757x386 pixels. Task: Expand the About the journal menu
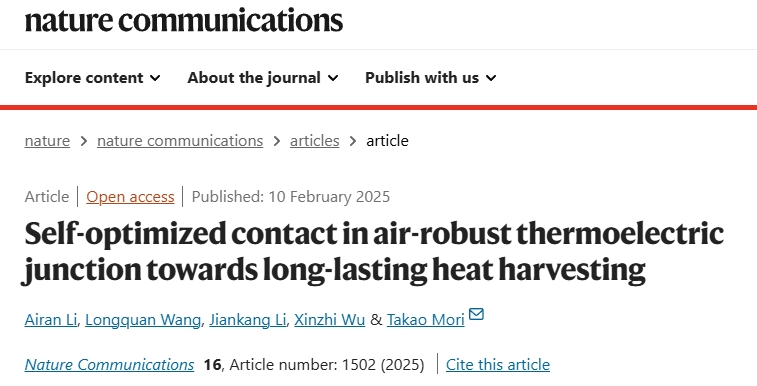[x=263, y=78]
